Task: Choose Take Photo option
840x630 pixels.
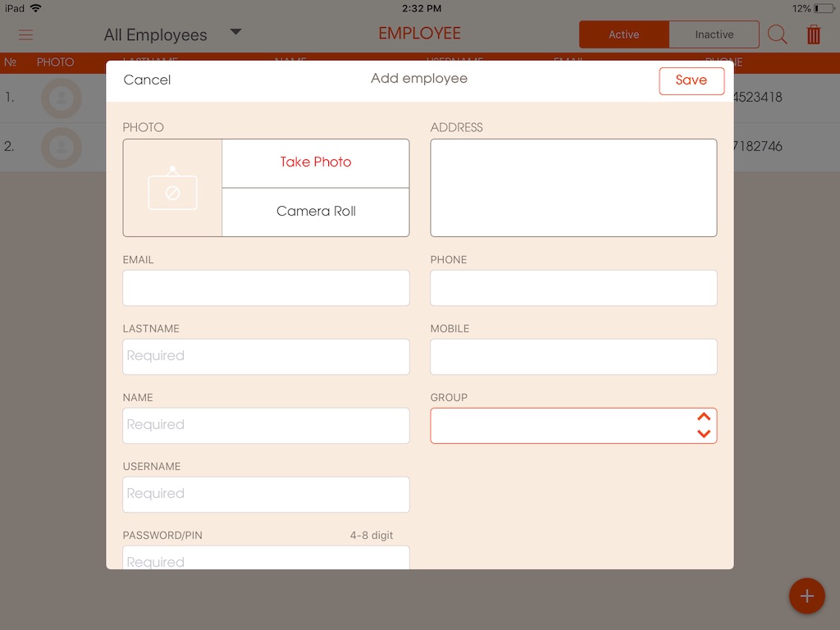Action: pyautogui.click(x=316, y=163)
